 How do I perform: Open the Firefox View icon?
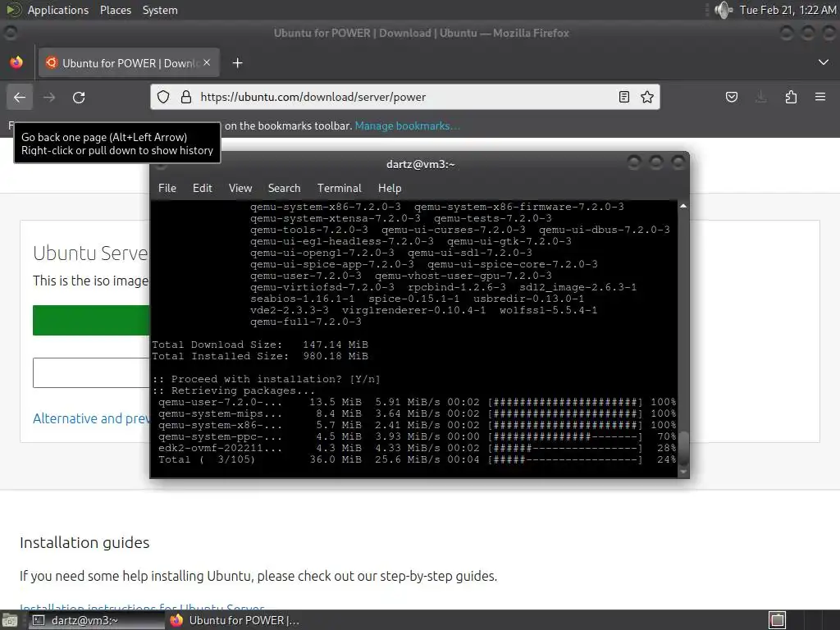point(16,62)
